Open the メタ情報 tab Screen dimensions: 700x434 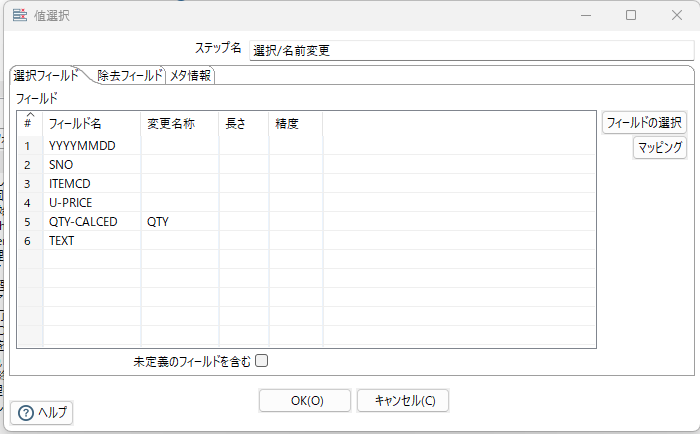(191, 75)
